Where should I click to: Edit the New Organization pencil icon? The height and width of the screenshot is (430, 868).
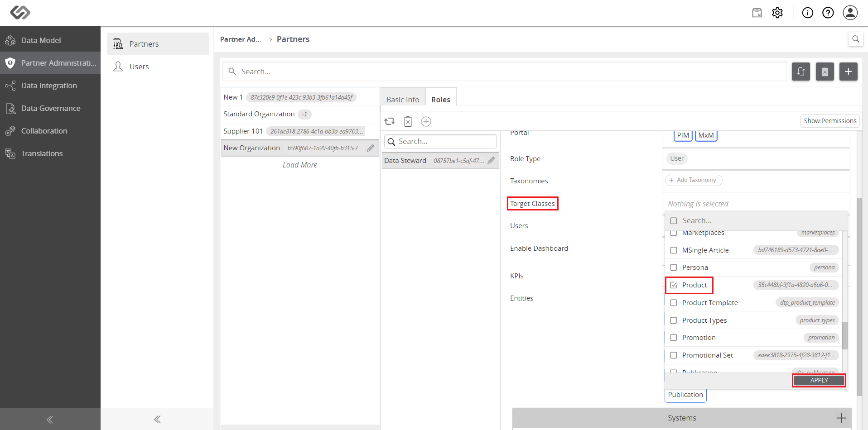371,148
